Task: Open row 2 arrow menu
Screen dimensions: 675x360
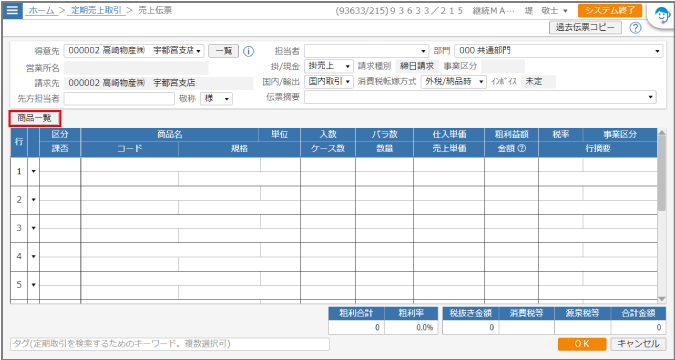Action: [34, 200]
